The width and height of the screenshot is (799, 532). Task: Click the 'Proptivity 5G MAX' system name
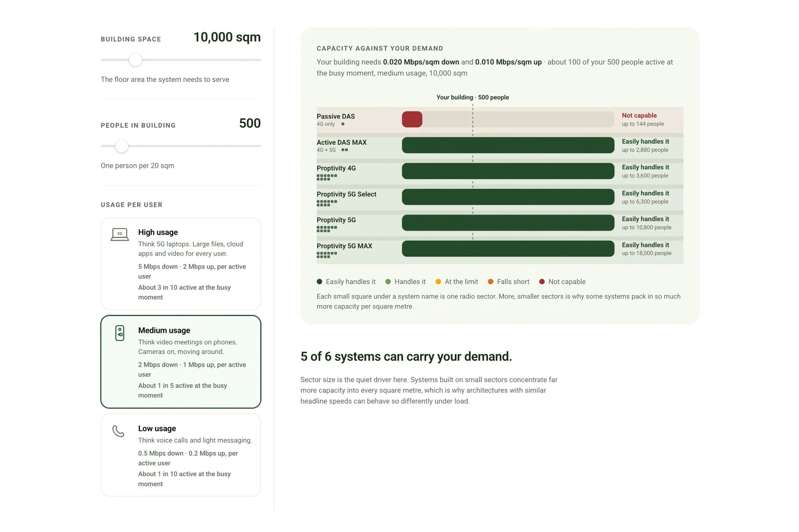pyautogui.click(x=344, y=246)
